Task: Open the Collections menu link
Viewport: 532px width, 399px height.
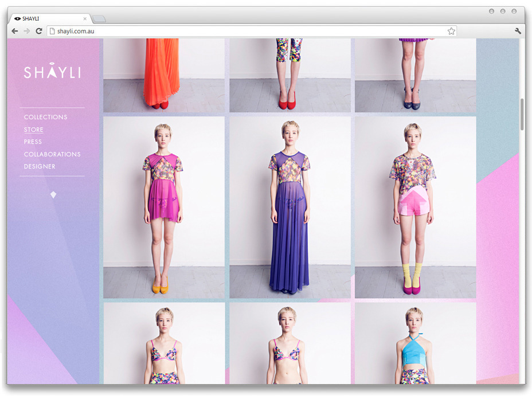Action: 45,117
